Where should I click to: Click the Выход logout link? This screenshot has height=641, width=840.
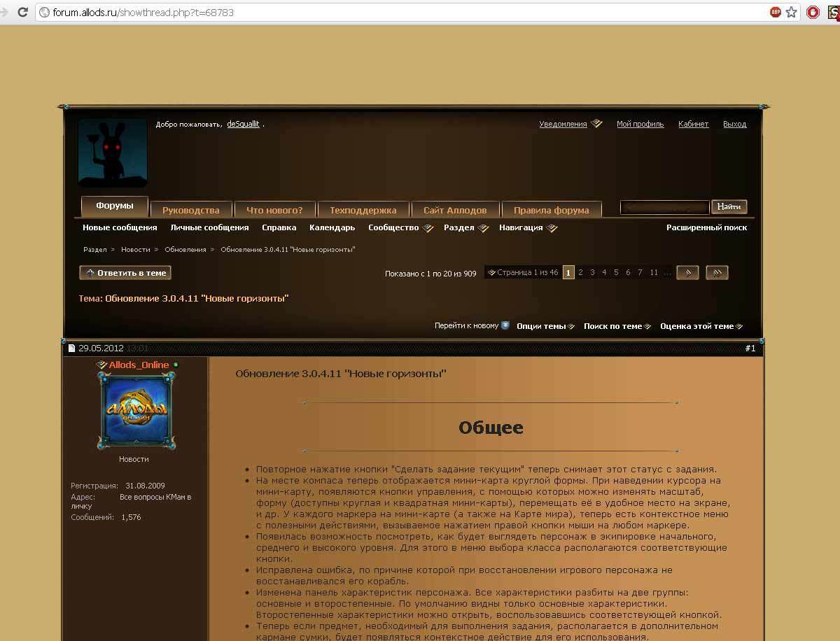tap(734, 124)
